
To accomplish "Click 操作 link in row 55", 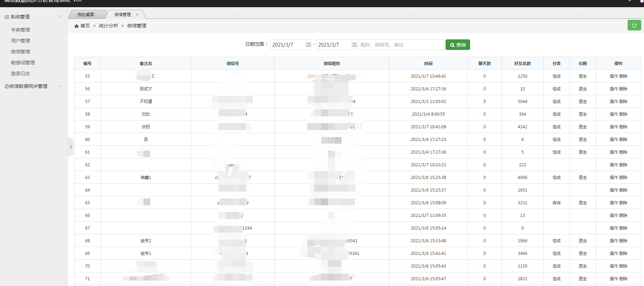I will (614, 76).
